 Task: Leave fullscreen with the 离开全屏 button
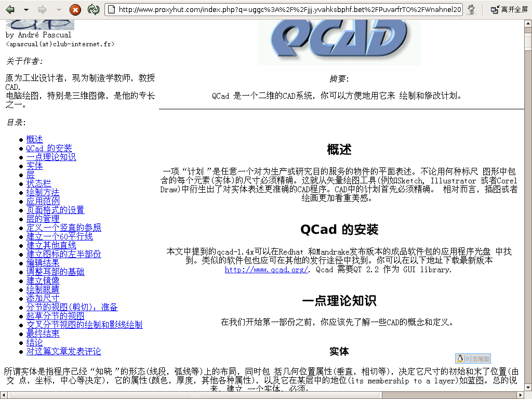click(509, 9)
